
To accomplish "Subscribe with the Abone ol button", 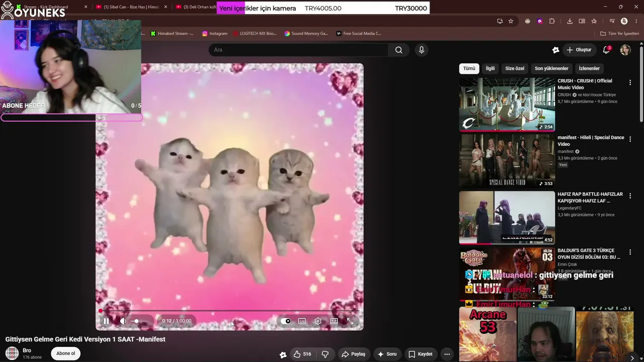I will click(x=65, y=353).
